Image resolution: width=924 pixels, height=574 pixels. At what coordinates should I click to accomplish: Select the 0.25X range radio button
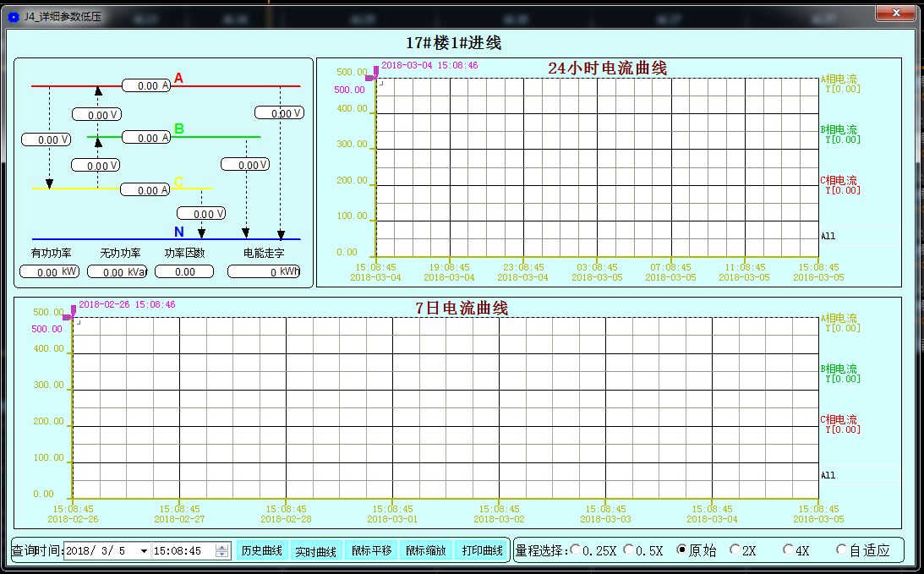click(x=575, y=549)
